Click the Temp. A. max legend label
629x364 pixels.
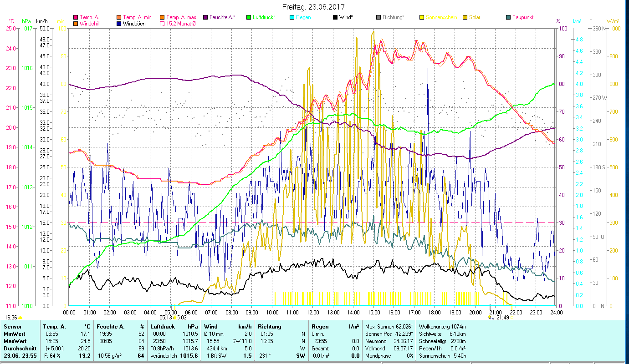(x=181, y=17)
